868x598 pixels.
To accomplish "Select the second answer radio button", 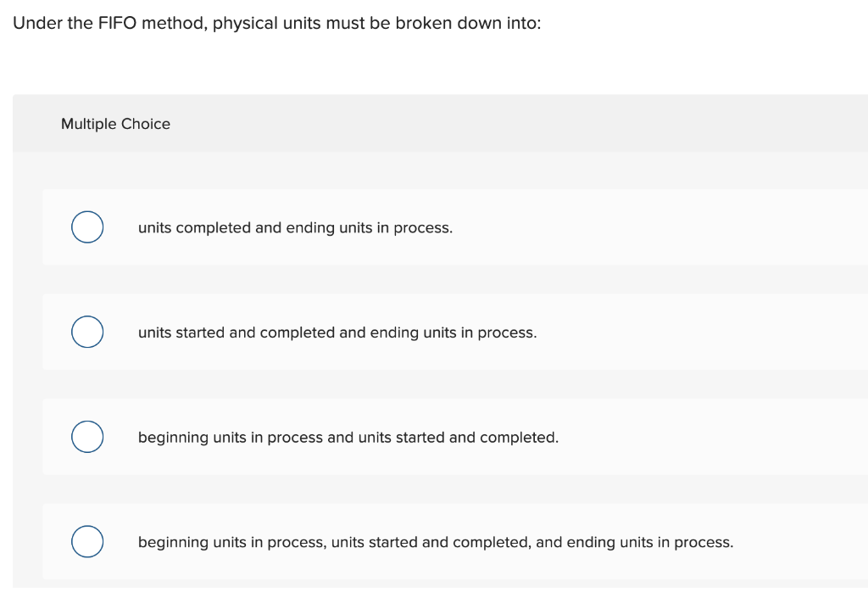I will (x=86, y=332).
